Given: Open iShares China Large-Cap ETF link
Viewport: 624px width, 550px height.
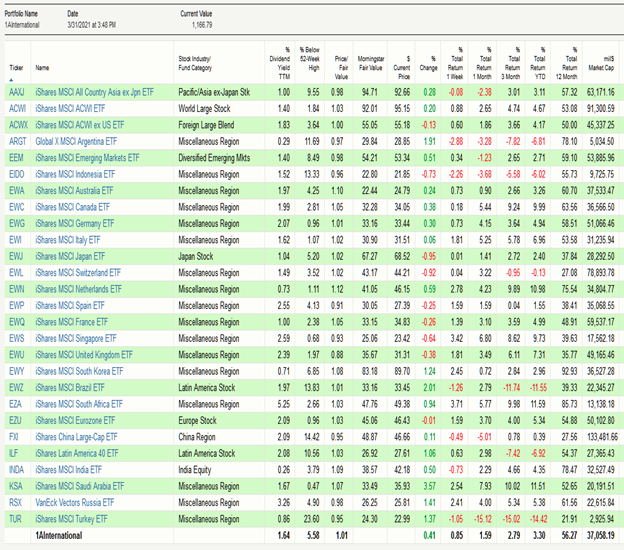Looking at the screenshot, I should click(x=76, y=437).
